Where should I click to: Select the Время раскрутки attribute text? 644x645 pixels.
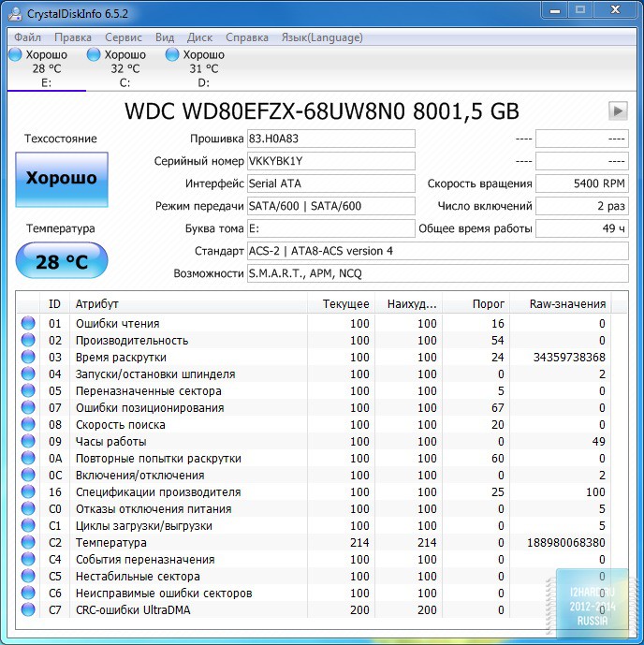pyautogui.click(x=121, y=358)
